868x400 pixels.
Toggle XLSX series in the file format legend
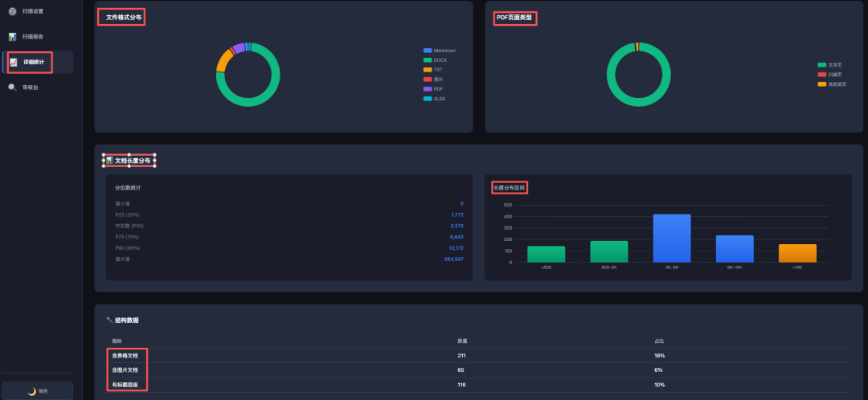point(435,99)
